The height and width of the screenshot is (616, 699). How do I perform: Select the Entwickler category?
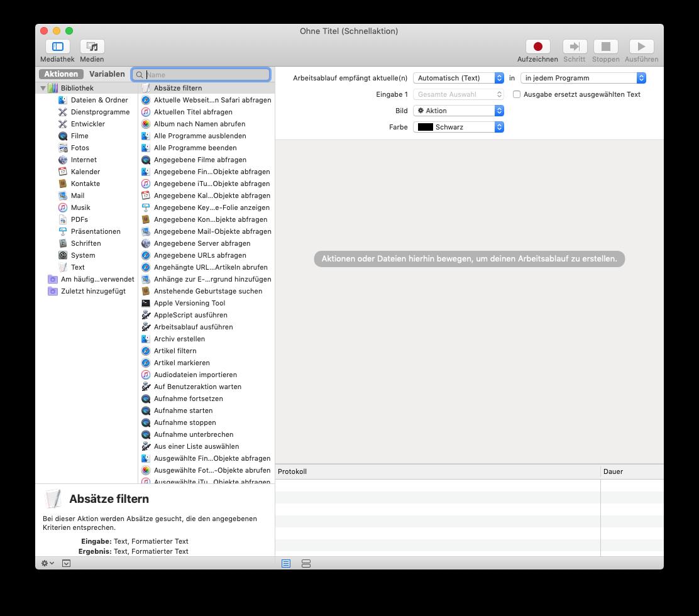[82, 124]
